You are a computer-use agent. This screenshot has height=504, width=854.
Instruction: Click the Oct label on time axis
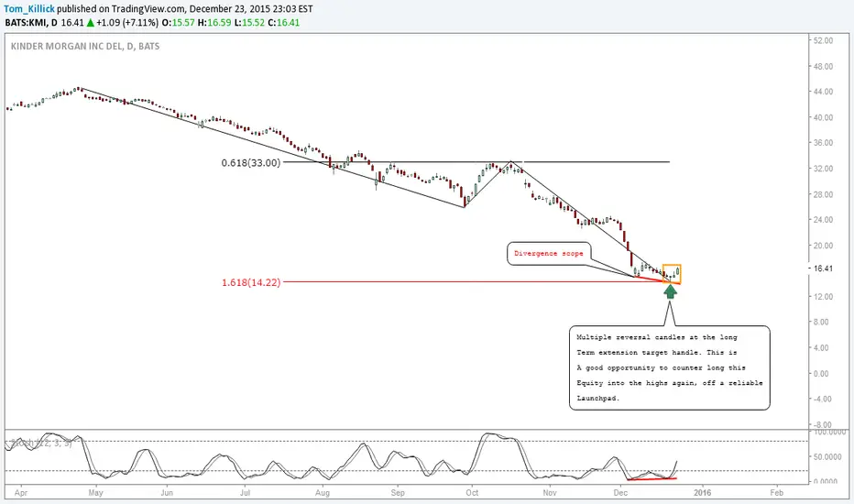472,493
